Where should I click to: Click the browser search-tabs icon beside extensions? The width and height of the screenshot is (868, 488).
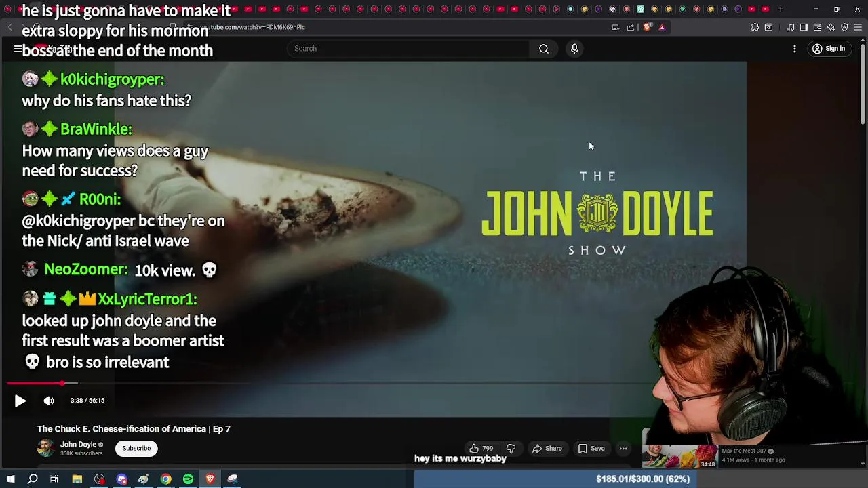[768, 27]
